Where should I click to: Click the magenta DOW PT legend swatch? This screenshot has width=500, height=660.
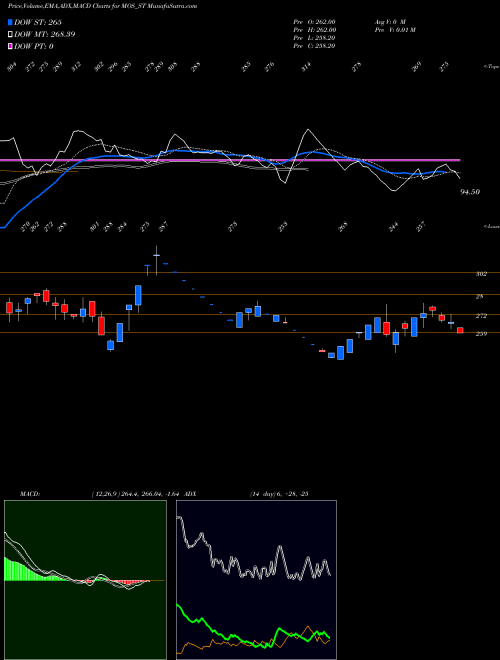click(x=10, y=46)
